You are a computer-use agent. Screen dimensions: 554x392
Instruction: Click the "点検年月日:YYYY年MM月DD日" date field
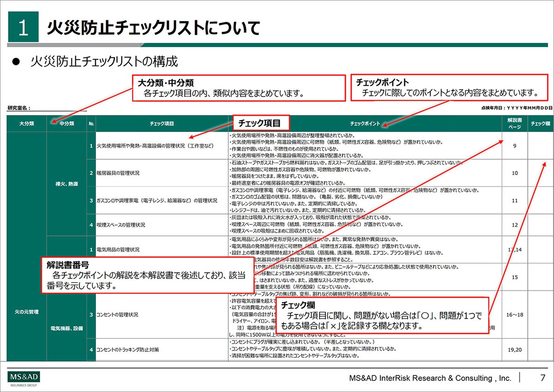click(x=516, y=108)
